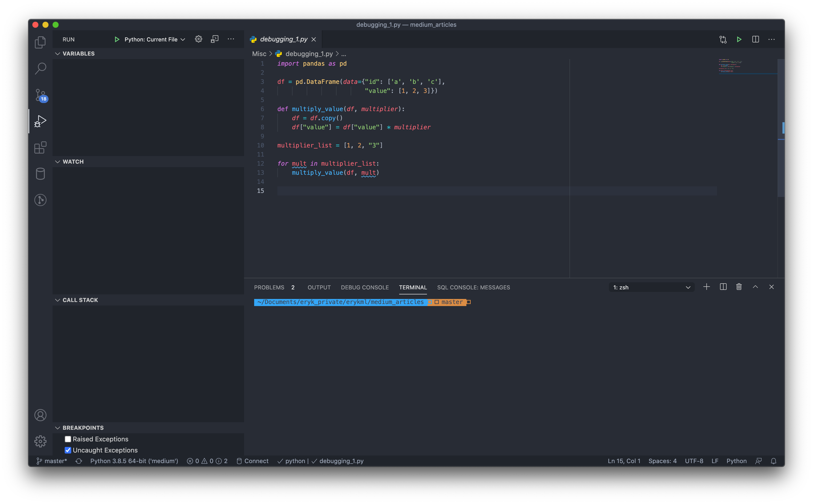The height and width of the screenshot is (504, 813).
Task: Switch to the DEBUG CONSOLE tab
Action: (365, 287)
